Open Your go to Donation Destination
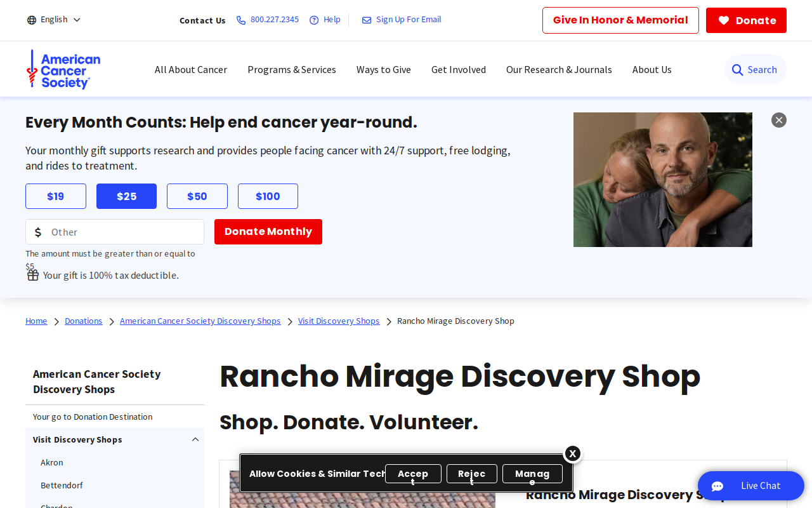The image size is (812, 508). 93,417
